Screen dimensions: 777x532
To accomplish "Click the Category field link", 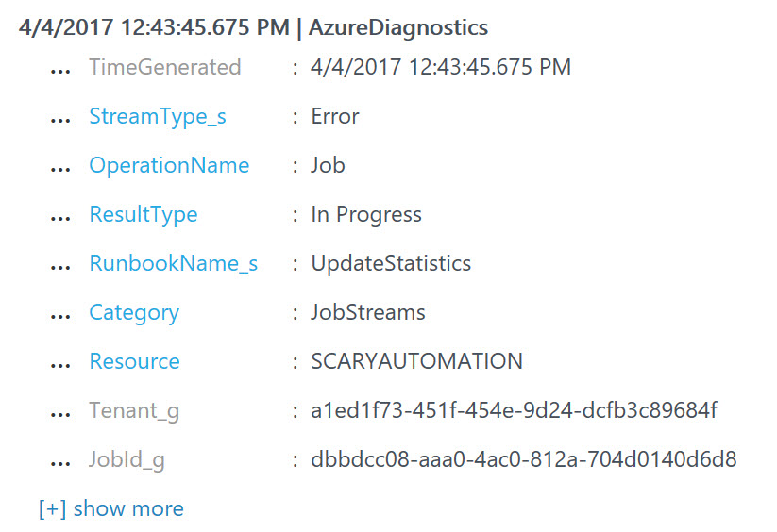I will (134, 313).
